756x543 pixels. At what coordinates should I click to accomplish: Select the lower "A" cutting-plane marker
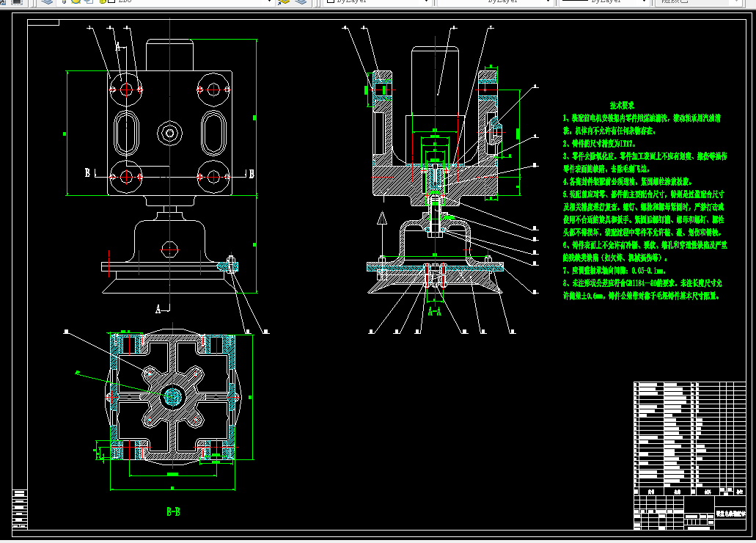pos(158,309)
